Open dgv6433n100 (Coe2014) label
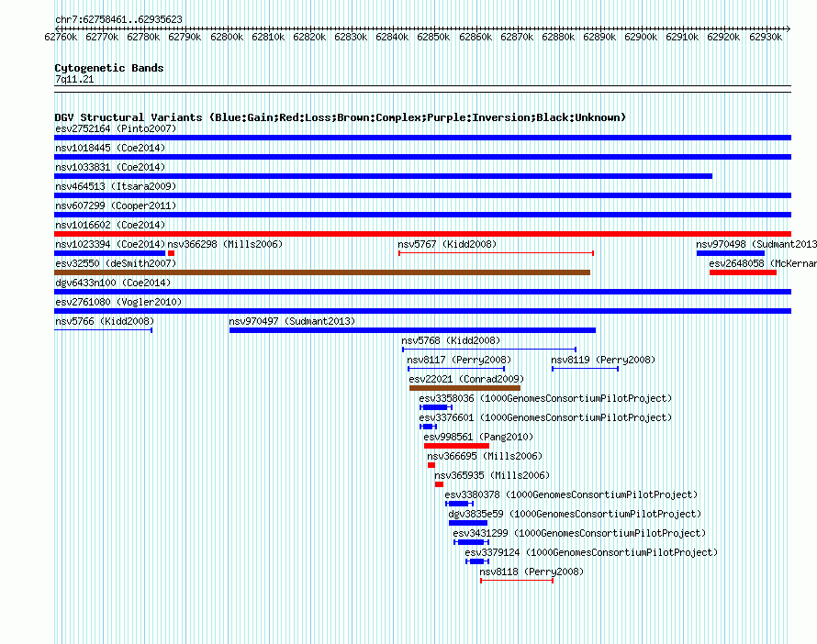The width and height of the screenshot is (817, 644). 113,283
